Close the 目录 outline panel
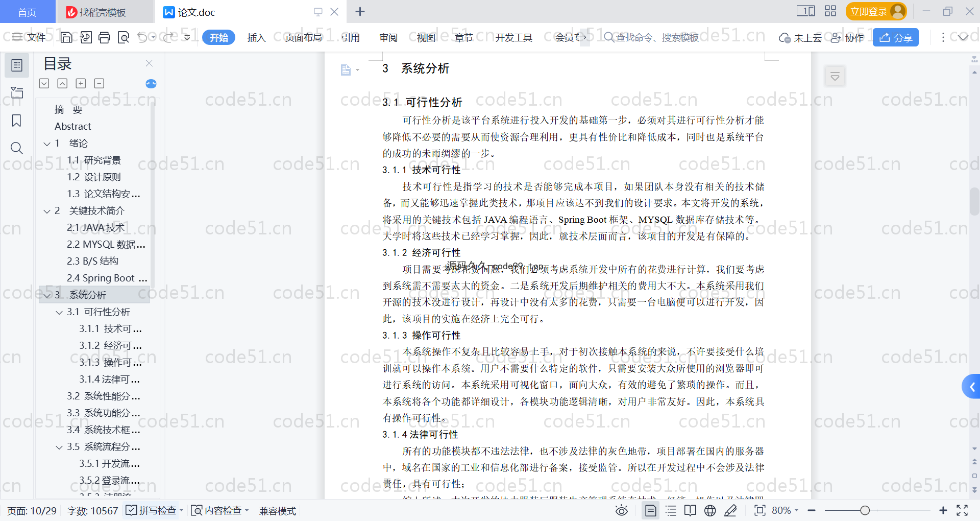This screenshot has width=980, height=521. pos(149,63)
